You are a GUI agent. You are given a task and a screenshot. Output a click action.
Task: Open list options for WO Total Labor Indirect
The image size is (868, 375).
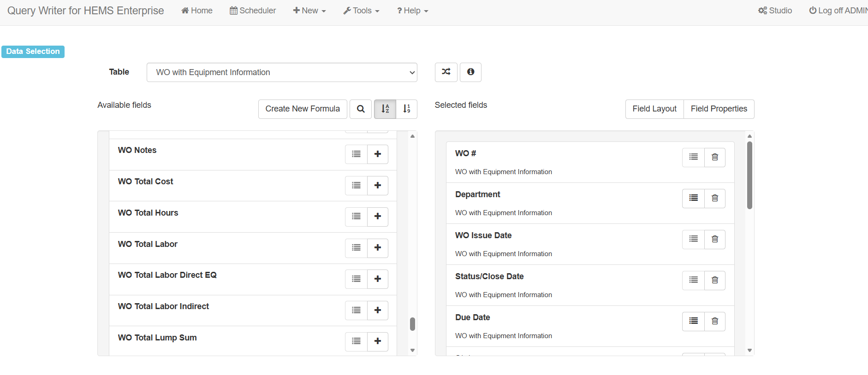coord(356,311)
